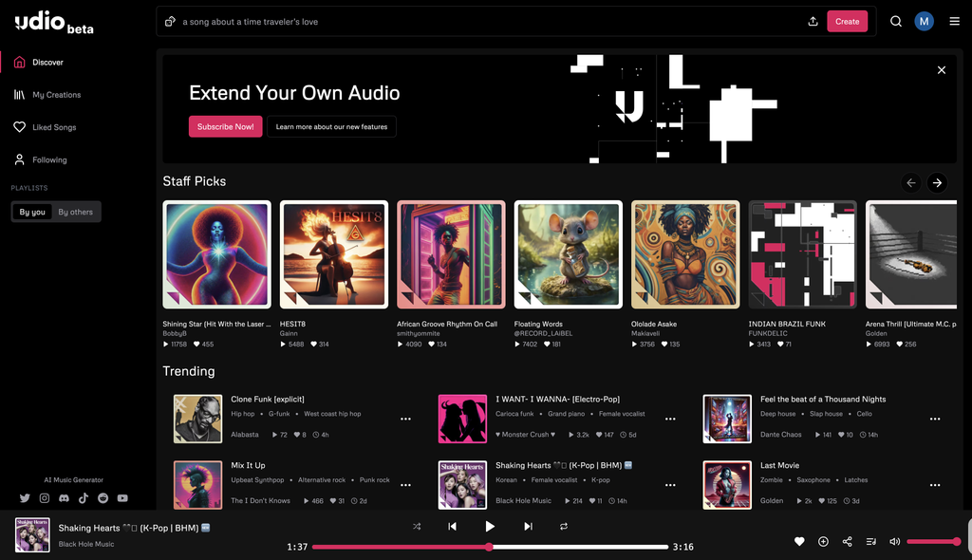This screenshot has width=972, height=560.
Task: Add current song to playlist
Action: coord(823,541)
